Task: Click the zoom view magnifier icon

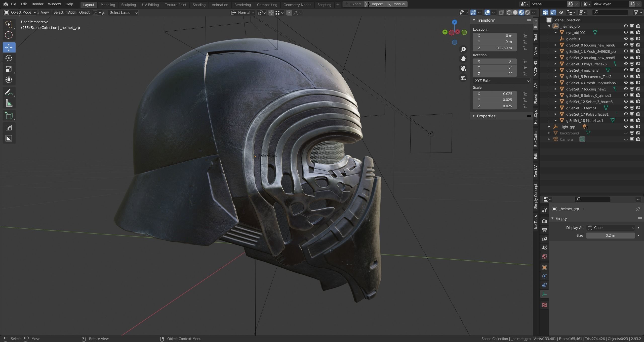Action: pyautogui.click(x=463, y=49)
